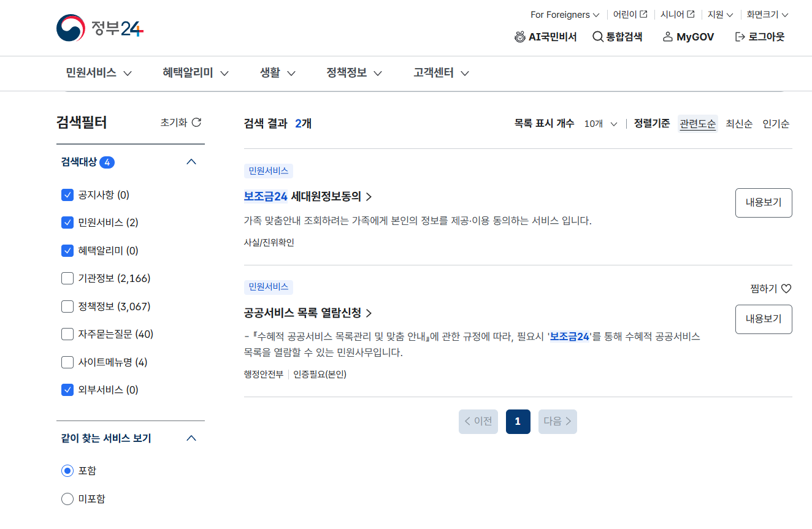Image resolution: width=812 pixels, height=529 pixels.
Task: Check 사이트메뉴명 (4) filter
Action: 67,362
